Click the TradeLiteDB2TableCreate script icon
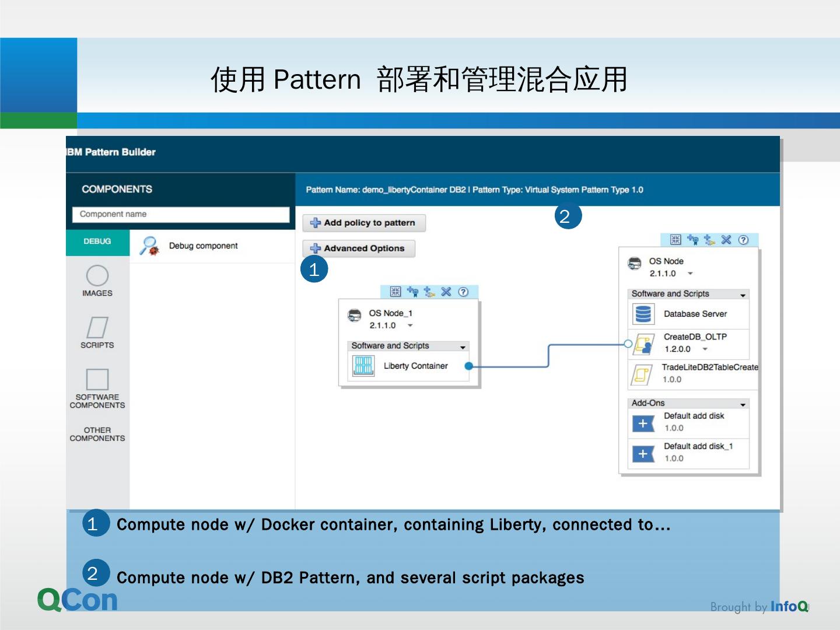This screenshot has width=840, height=630. [x=642, y=373]
